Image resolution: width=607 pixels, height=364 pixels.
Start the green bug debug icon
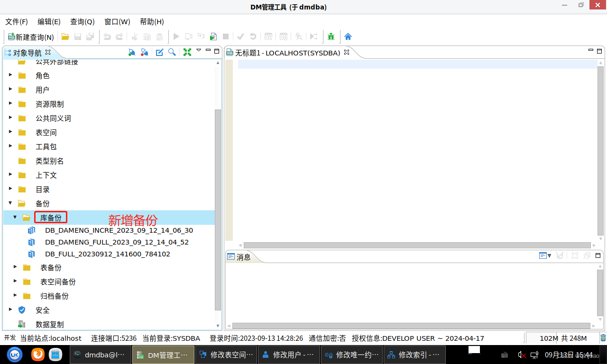pyautogui.click(x=331, y=36)
